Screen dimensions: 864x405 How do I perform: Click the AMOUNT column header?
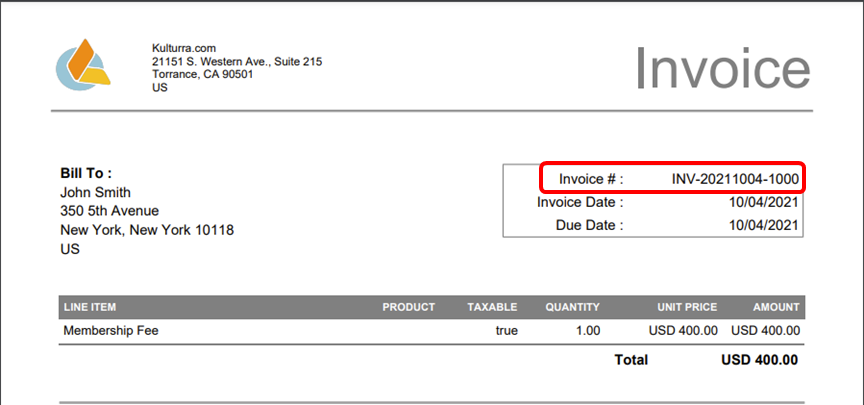click(x=776, y=307)
